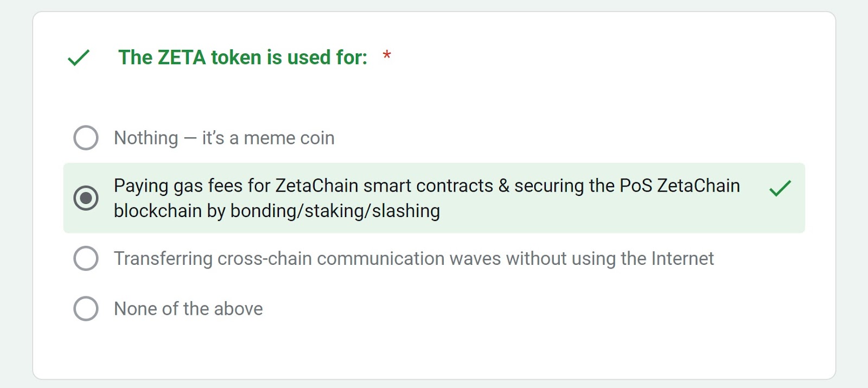Click the 'blockchain by bonding/staking/slashing' text line
The width and height of the screenshot is (868, 388).
(277, 211)
